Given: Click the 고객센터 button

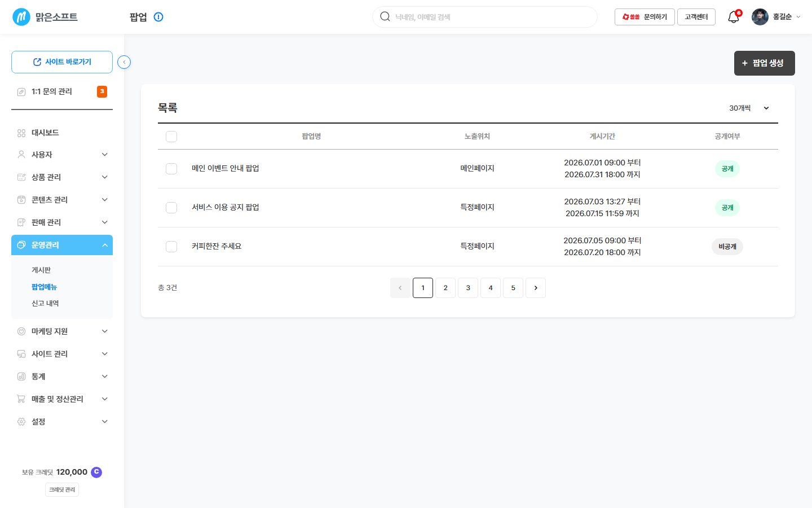Looking at the screenshot, I should pyautogui.click(x=696, y=17).
